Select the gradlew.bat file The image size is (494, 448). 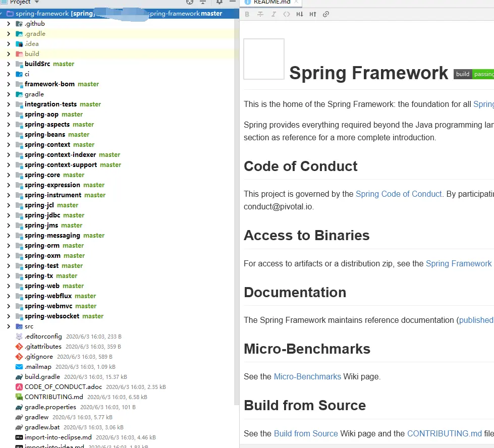(x=42, y=427)
